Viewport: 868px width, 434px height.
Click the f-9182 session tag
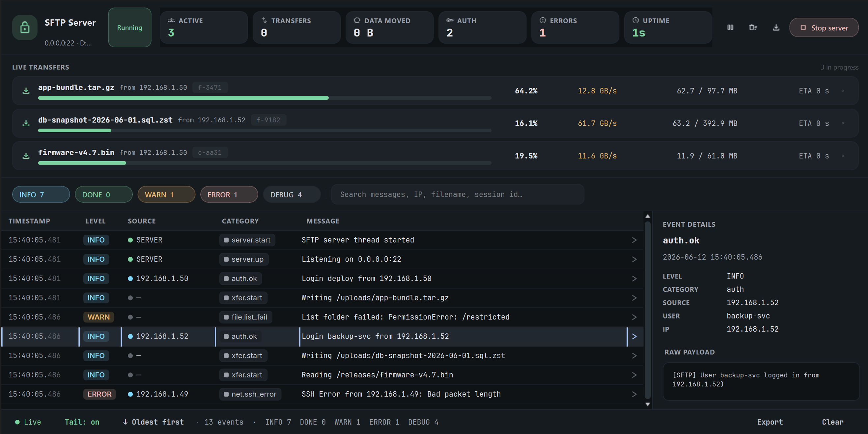click(x=268, y=120)
